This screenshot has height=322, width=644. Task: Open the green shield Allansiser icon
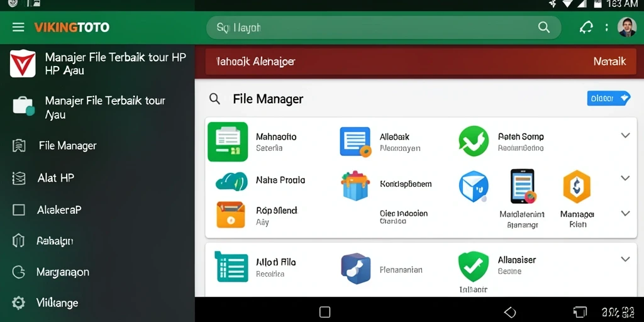[x=474, y=267]
